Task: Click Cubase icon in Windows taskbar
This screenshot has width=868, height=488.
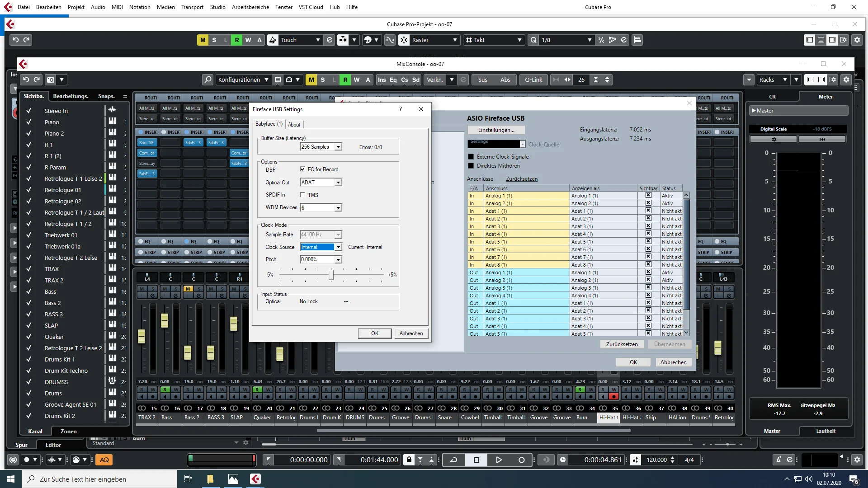Action: [255, 479]
